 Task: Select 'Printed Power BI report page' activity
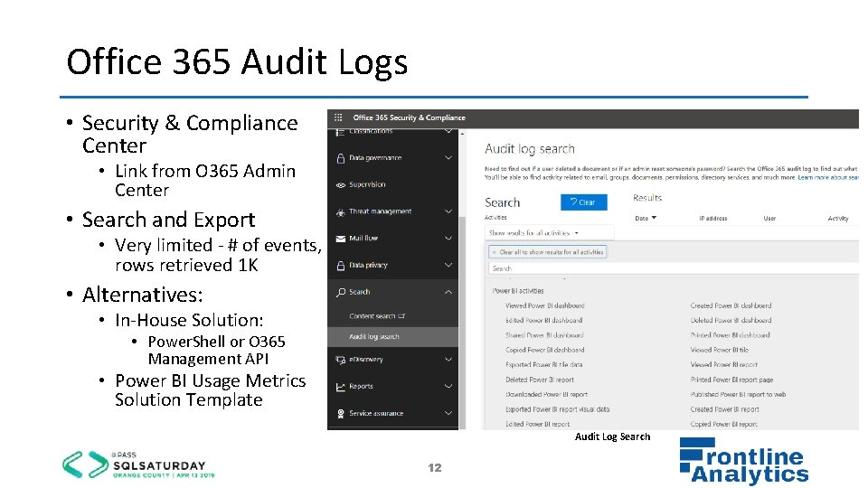731,380
